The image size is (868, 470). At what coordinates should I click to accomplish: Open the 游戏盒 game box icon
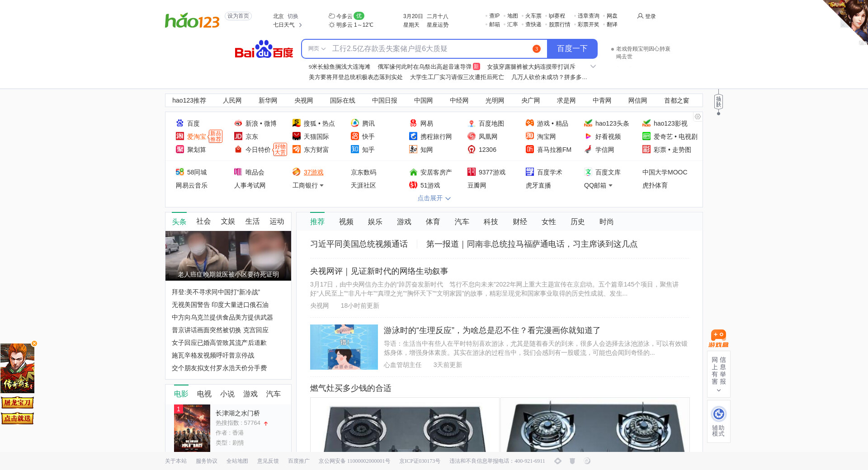(x=718, y=338)
